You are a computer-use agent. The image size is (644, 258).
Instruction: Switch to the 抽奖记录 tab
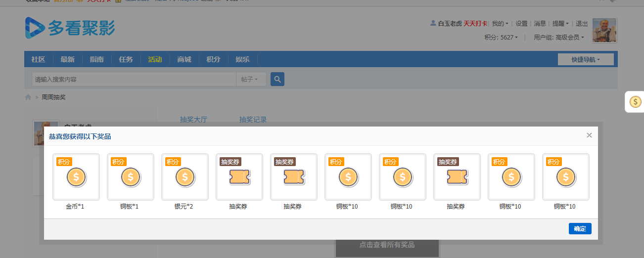253,120
